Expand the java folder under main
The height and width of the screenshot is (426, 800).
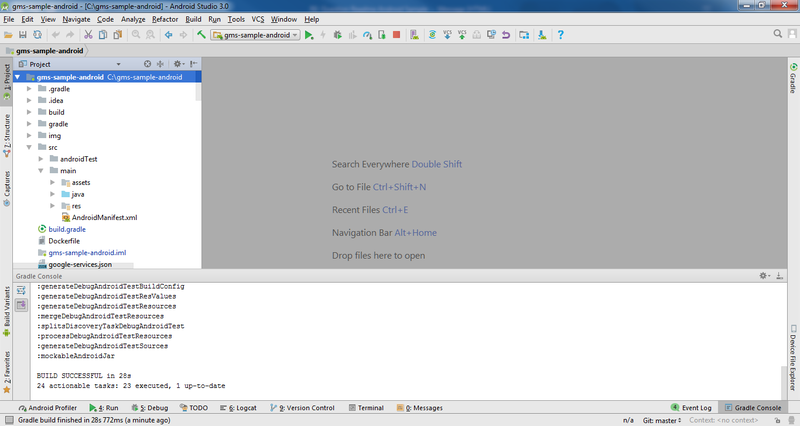tap(53, 194)
